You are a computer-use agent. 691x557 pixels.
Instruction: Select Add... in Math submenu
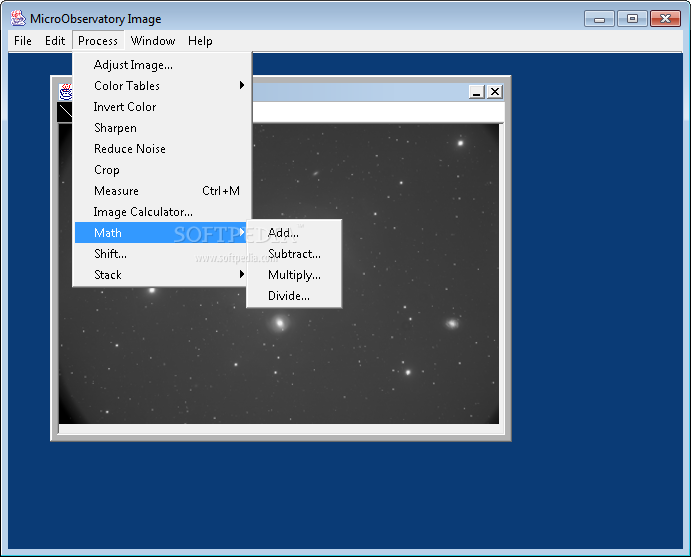(294, 233)
